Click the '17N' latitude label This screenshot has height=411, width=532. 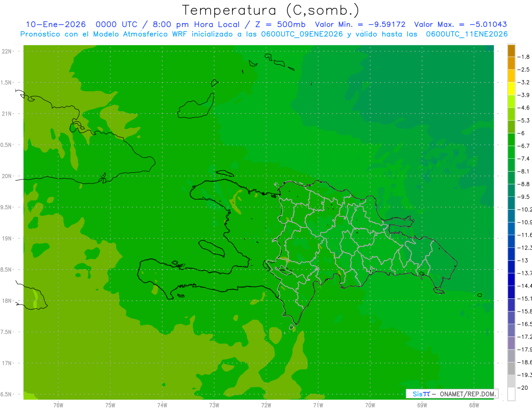pos(7,364)
